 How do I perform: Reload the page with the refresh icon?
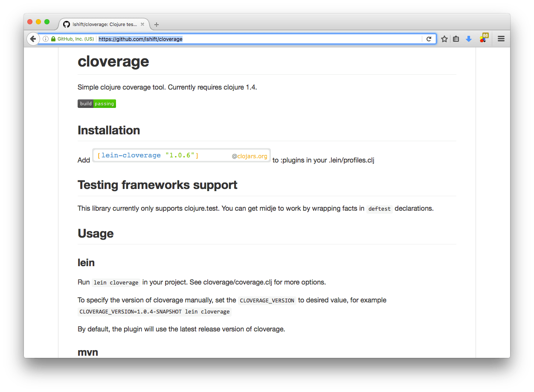pyautogui.click(x=429, y=39)
